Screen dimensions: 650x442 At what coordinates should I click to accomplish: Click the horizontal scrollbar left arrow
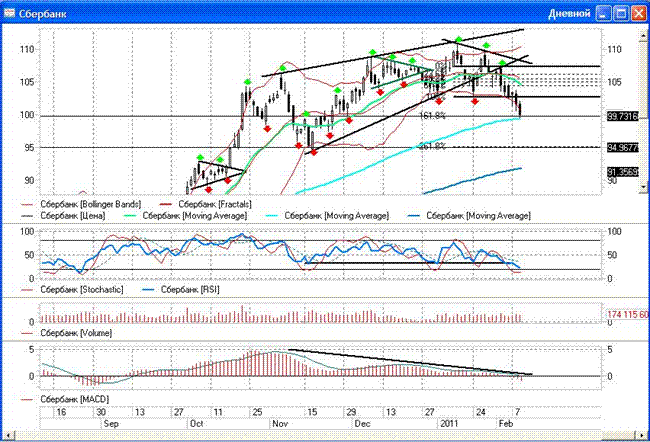[x=8, y=436]
